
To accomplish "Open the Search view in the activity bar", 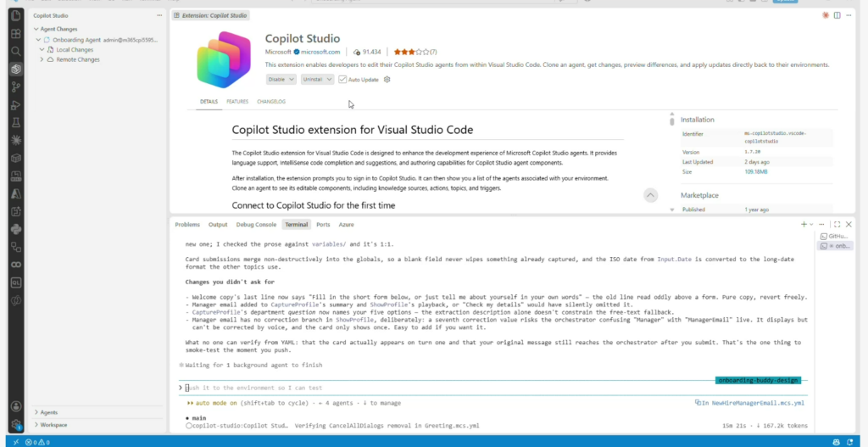I will (16, 52).
